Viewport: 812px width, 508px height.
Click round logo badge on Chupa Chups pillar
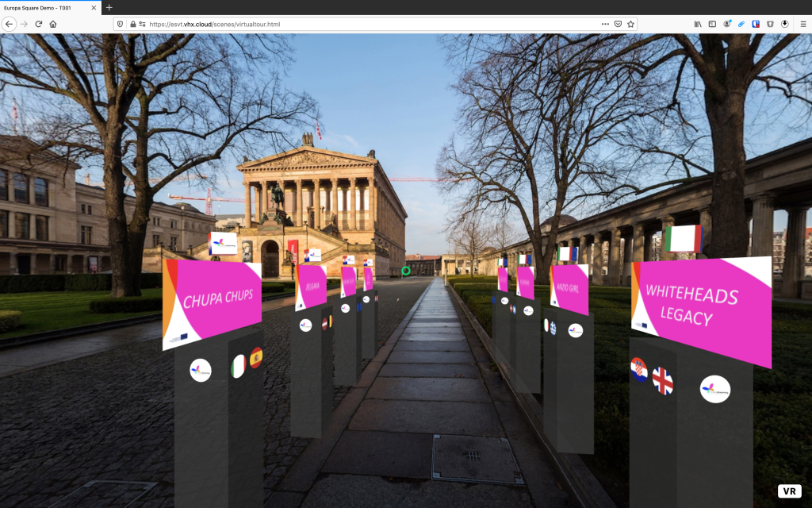[x=201, y=370]
